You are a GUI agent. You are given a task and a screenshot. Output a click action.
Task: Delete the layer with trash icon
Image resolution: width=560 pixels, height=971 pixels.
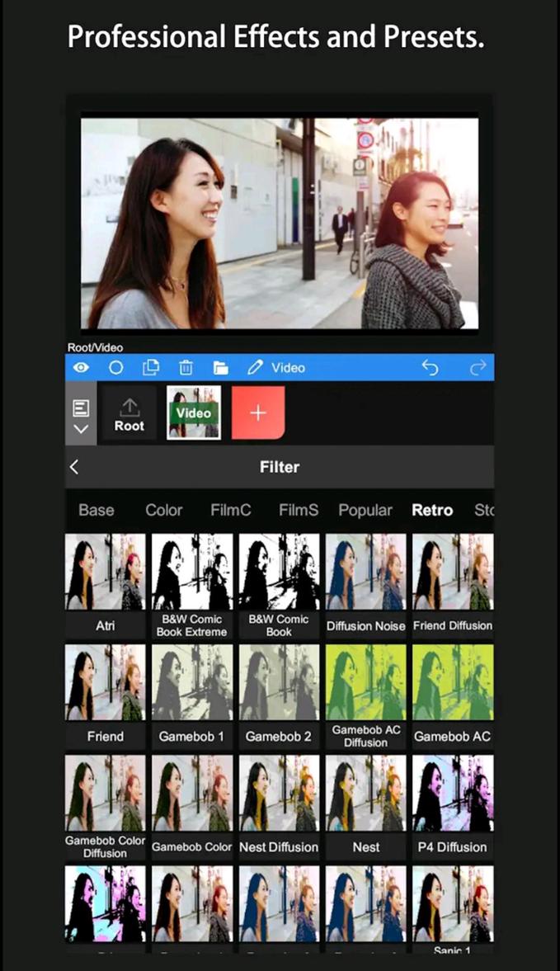[186, 368]
